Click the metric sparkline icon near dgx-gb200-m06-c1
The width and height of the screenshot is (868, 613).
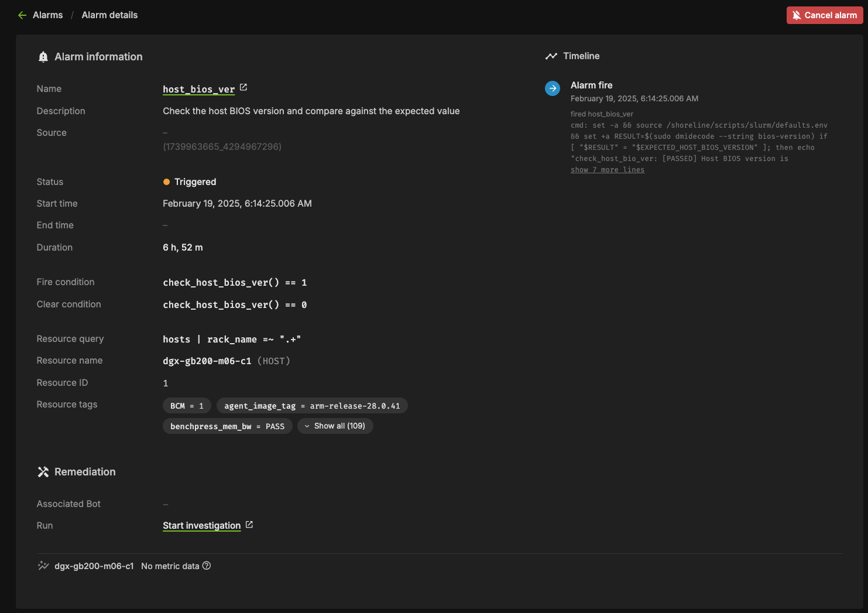(43, 566)
